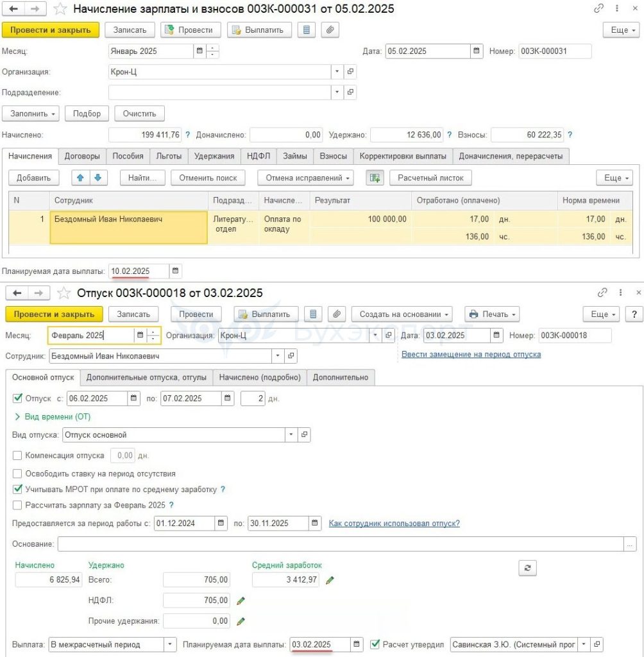Toggle the Отпуск checkbox
The image size is (644, 657).
click(17, 398)
